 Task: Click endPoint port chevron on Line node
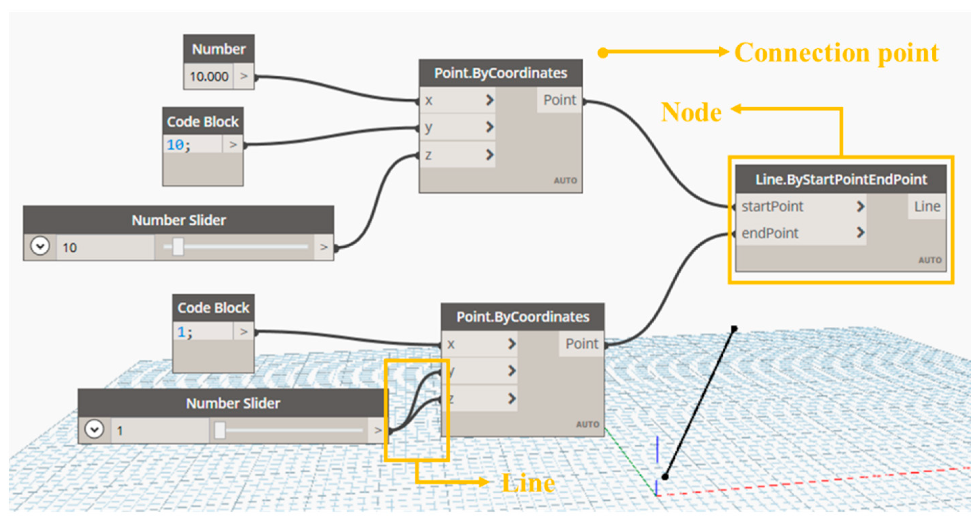pos(860,232)
